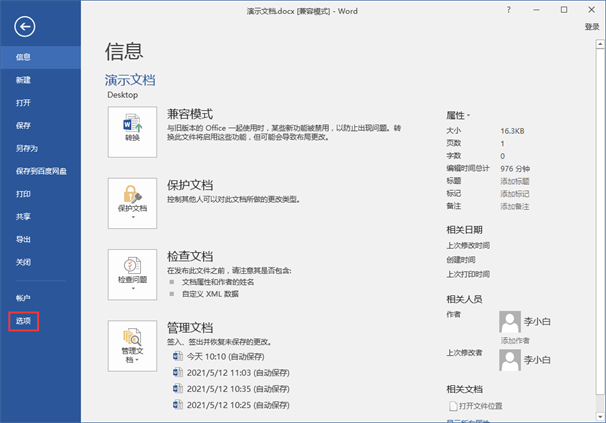Click the last modifier 李小白 avatar
606x423 pixels.
coord(510,360)
